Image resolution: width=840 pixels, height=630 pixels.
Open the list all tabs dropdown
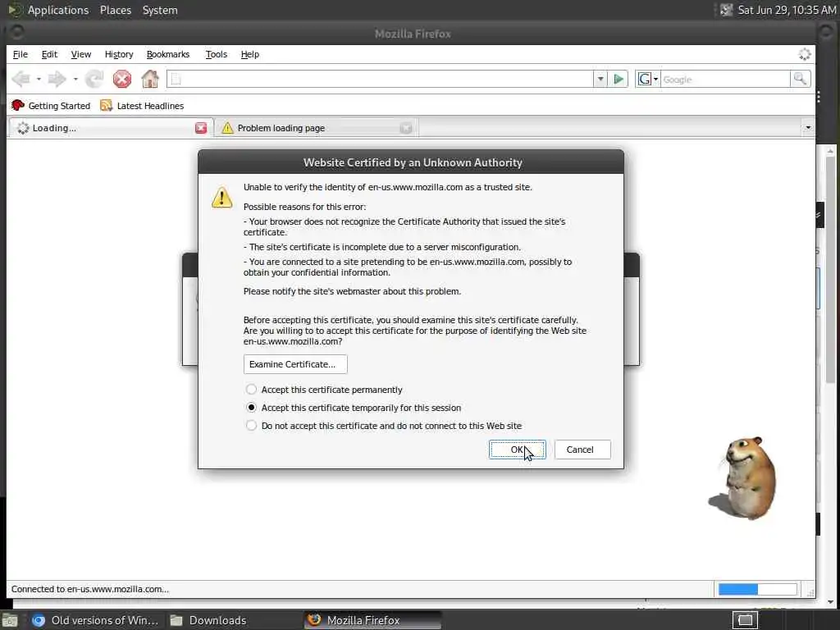(x=807, y=128)
